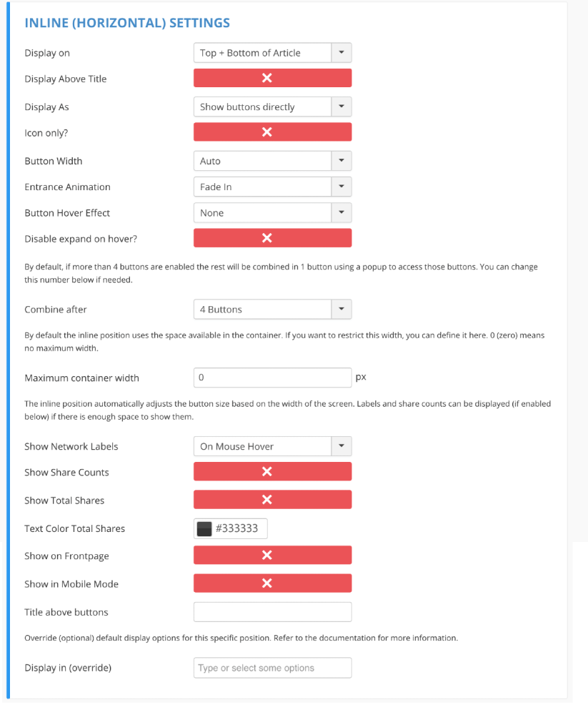Enable Show in Mobile Mode
The width and height of the screenshot is (588, 715).
pyautogui.click(x=272, y=583)
